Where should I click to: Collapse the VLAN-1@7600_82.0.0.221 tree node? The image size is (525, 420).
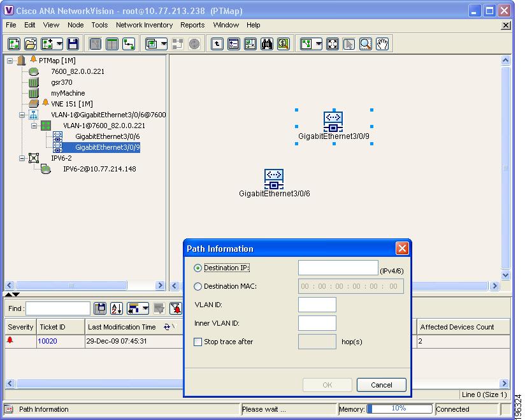click(x=34, y=126)
